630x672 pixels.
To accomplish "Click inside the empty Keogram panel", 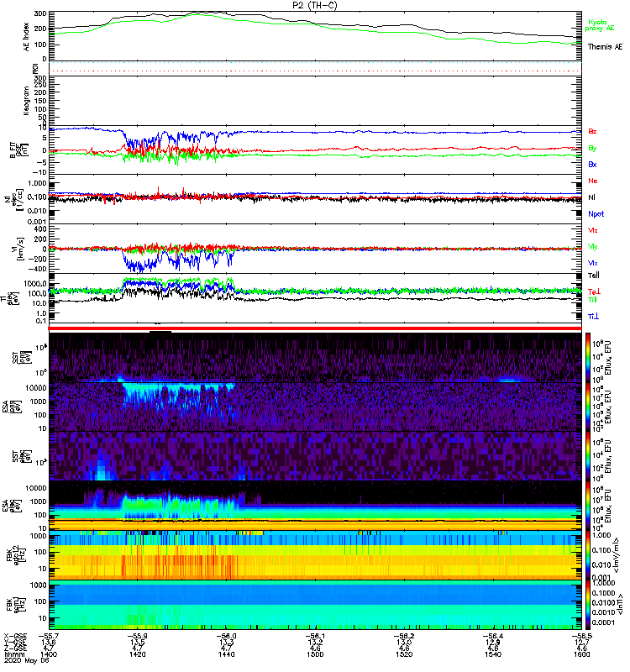I will click(x=315, y=101).
